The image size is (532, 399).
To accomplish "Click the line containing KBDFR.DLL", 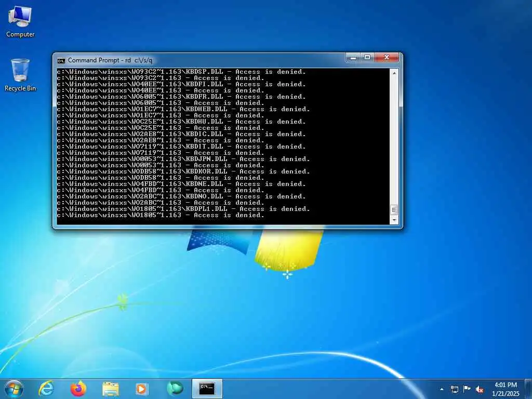I will click(x=181, y=97).
